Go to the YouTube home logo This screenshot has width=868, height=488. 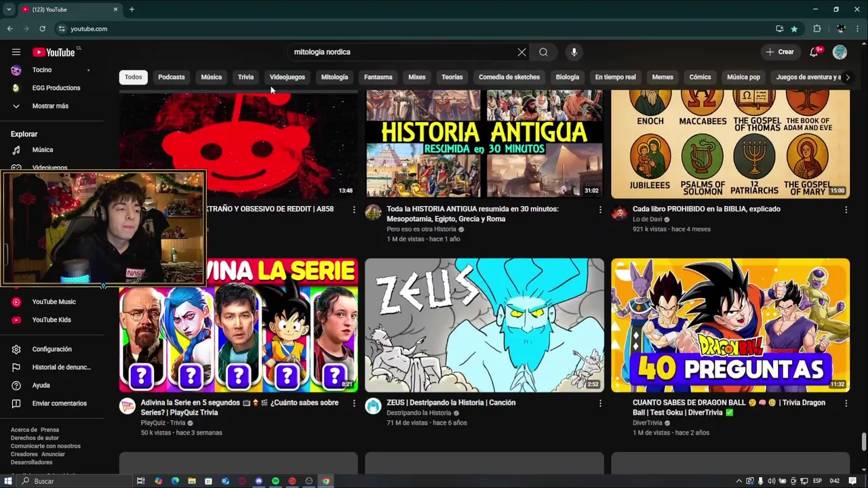[54, 52]
